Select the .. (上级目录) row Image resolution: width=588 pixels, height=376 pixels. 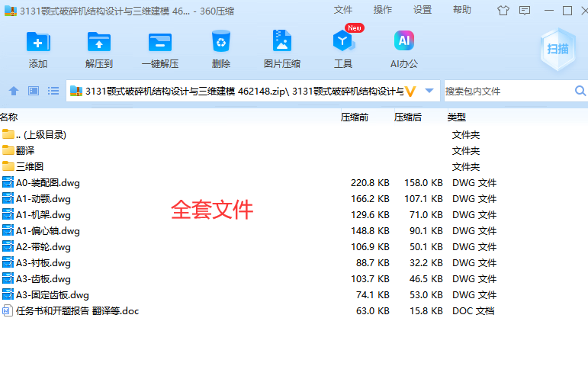[x=41, y=134]
